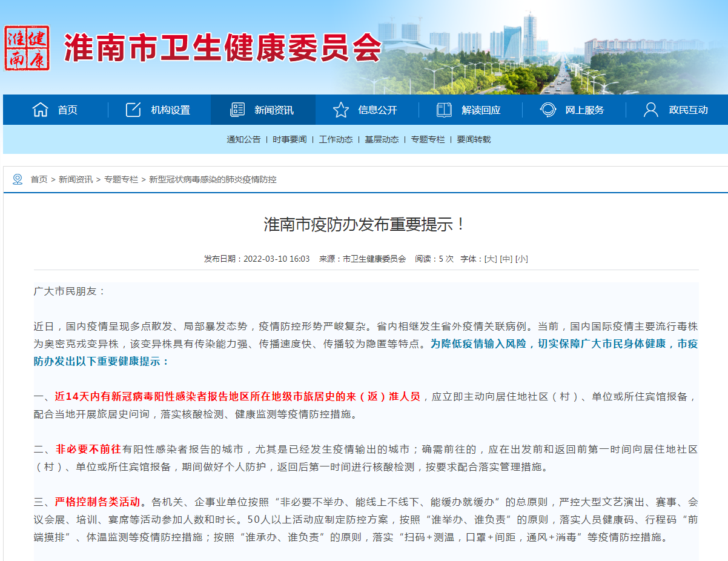The image size is (728, 561).
Task: Click the person icon for 政民互动
Action: pyautogui.click(x=651, y=110)
